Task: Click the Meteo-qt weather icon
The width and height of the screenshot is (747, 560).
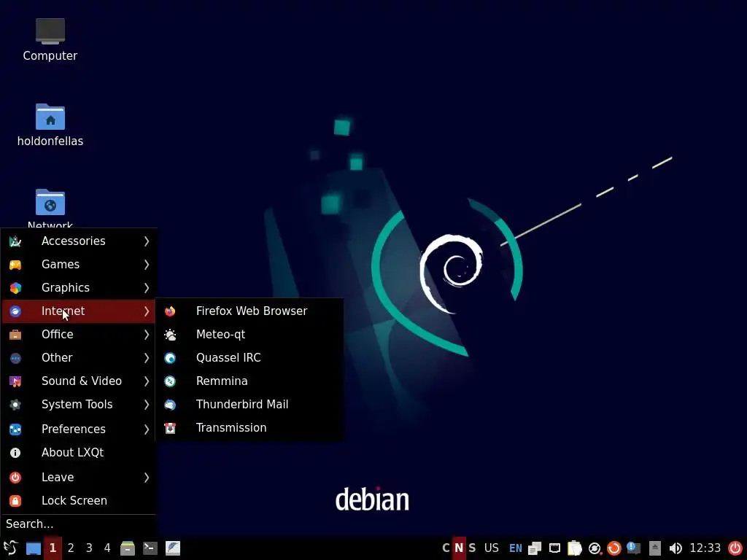Action: (170, 334)
